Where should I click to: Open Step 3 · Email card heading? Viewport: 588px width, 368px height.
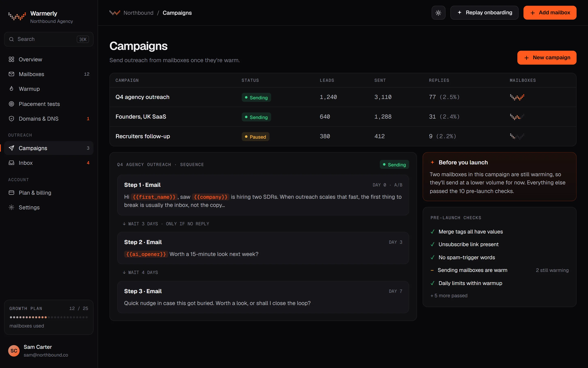tap(143, 291)
